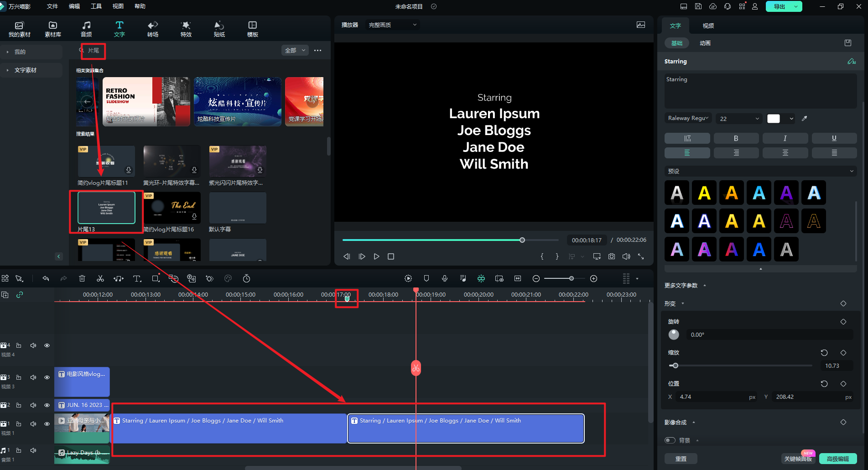Viewport: 868px width, 470px height.
Task: Hide video track 4 with eye icon
Action: [x=47, y=345]
